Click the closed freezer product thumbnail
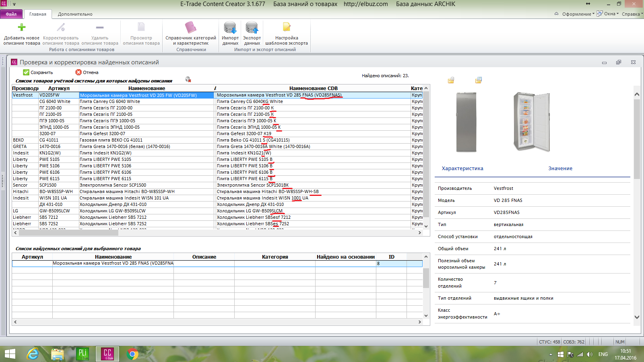The width and height of the screenshot is (644, 362). point(466,122)
